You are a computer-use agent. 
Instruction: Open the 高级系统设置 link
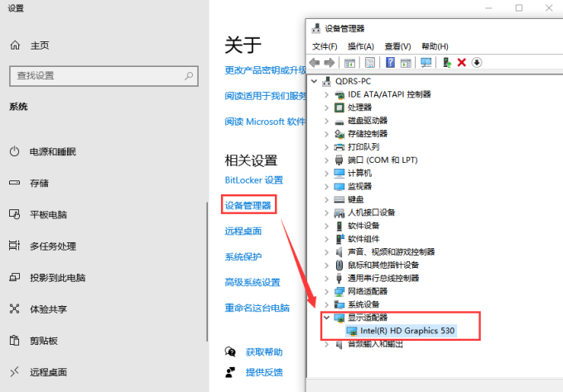point(253,282)
